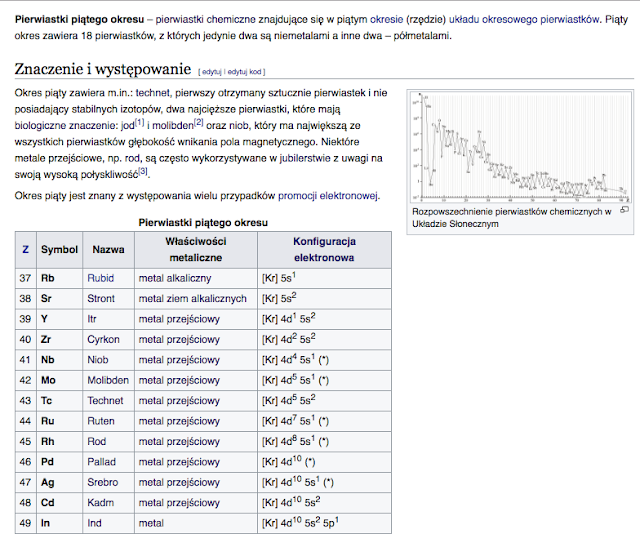Open the Ruten element link
The height and width of the screenshot is (534, 640).
coord(101,421)
